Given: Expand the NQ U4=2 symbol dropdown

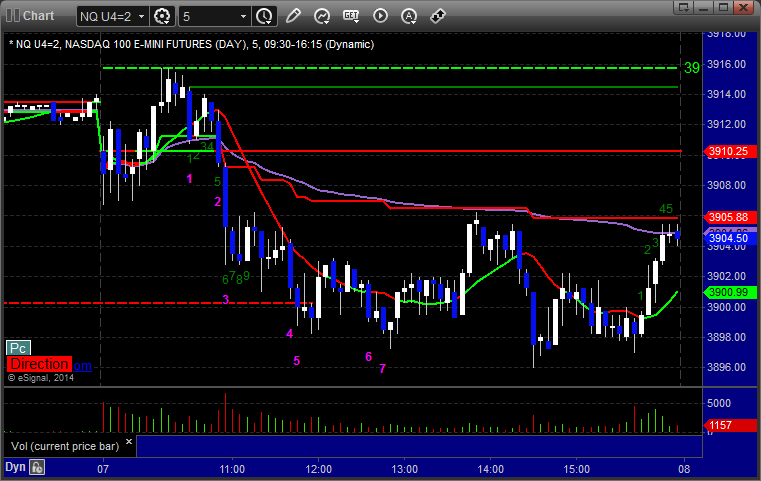Looking at the screenshot, I should click(x=141, y=17).
